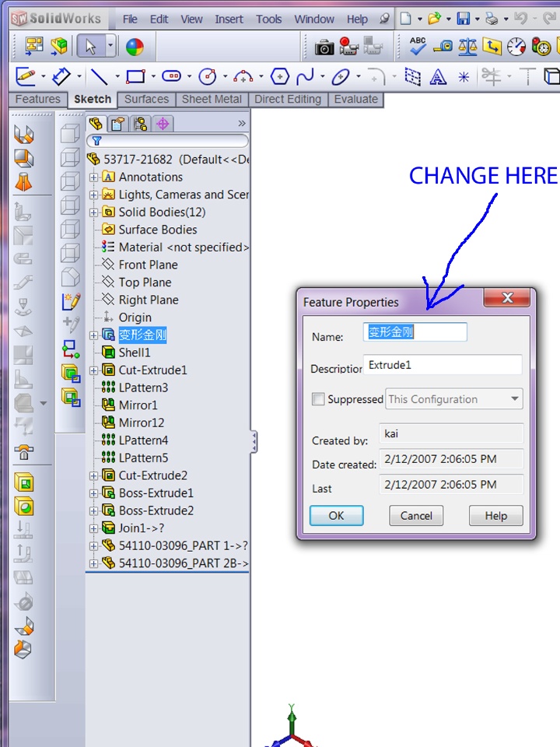Click OK in Feature Properties
The image size is (560, 747).
(336, 515)
